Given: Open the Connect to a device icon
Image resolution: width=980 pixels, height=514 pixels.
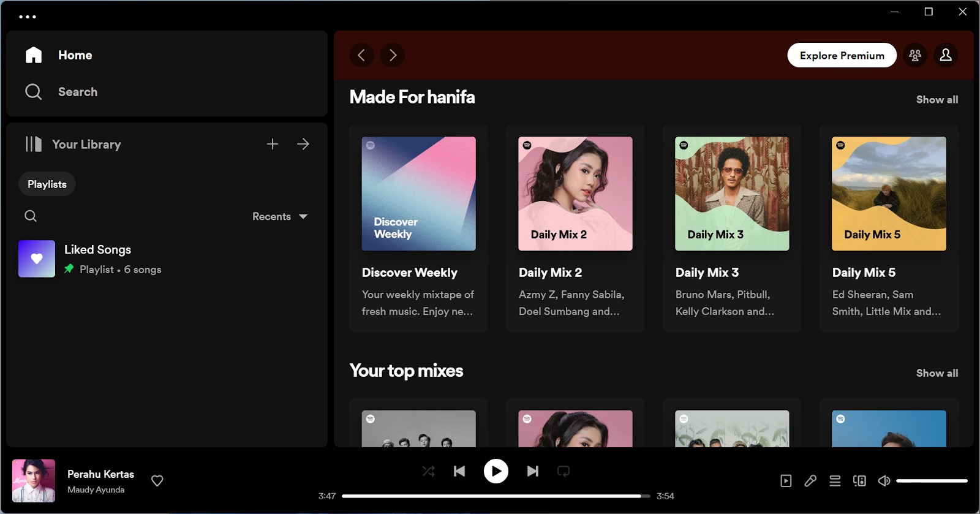Looking at the screenshot, I should (x=859, y=481).
